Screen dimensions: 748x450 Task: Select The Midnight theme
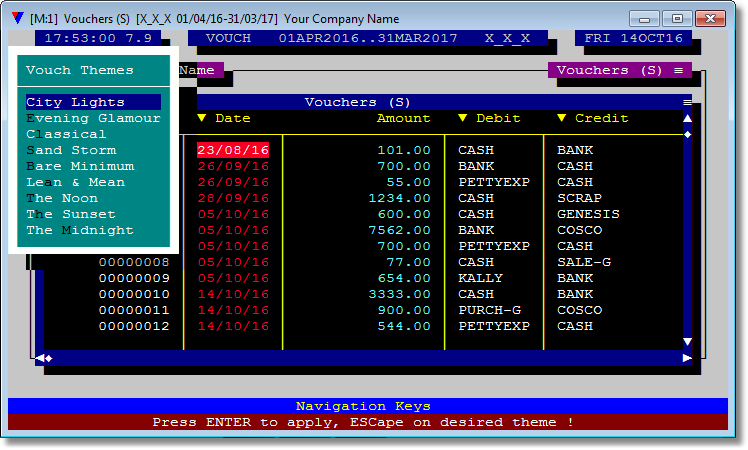pyautogui.click(x=80, y=230)
